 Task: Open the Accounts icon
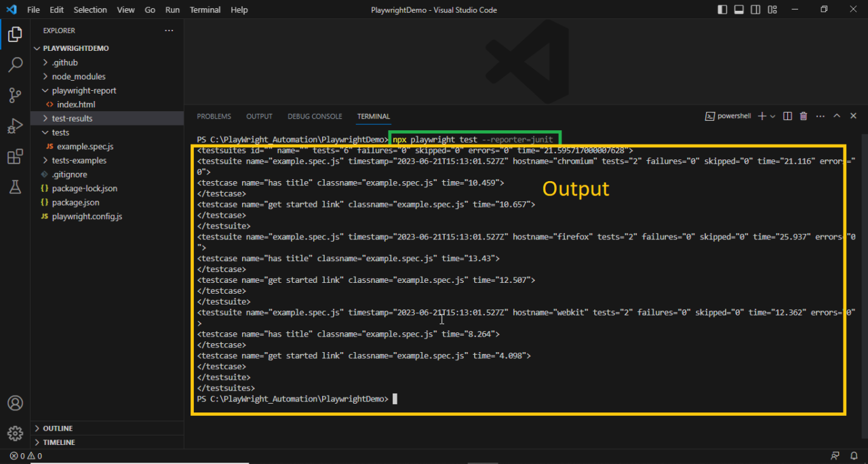[15, 403]
